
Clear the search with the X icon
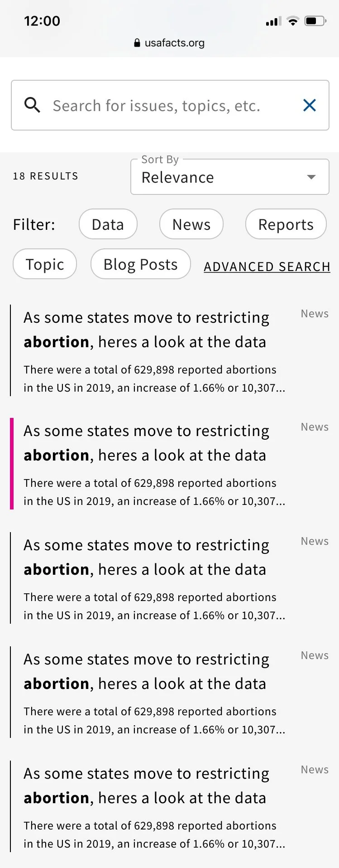[x=310, y=105]
